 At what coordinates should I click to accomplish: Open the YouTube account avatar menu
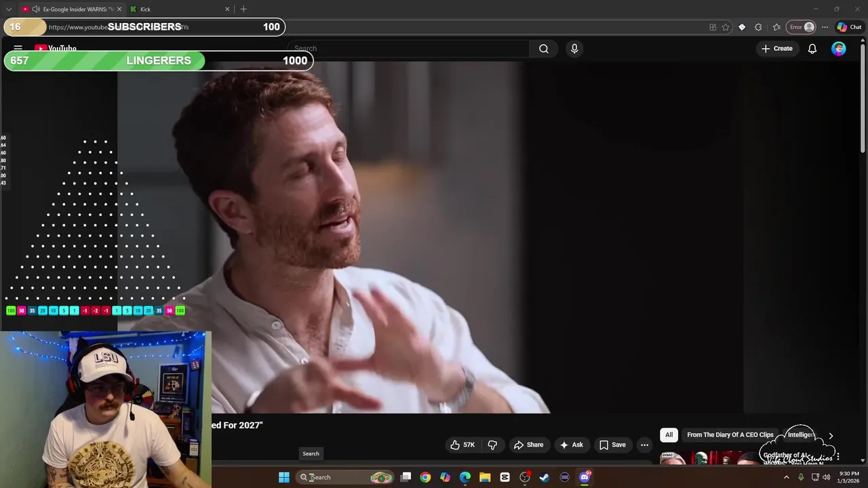point(839,49)
